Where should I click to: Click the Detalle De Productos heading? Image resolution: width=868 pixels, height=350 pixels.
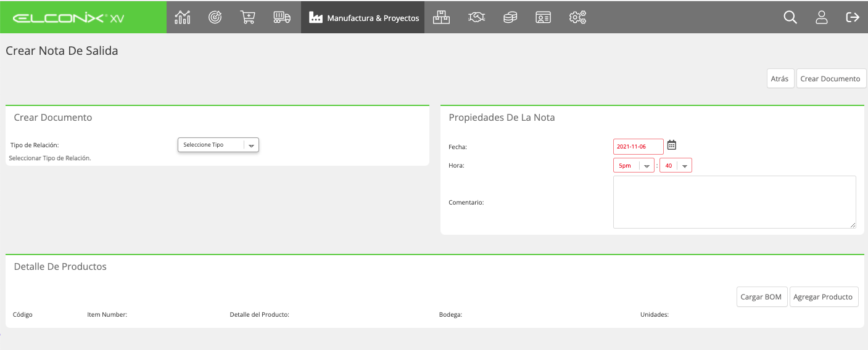pyautogui.click(x=60, y=266)
